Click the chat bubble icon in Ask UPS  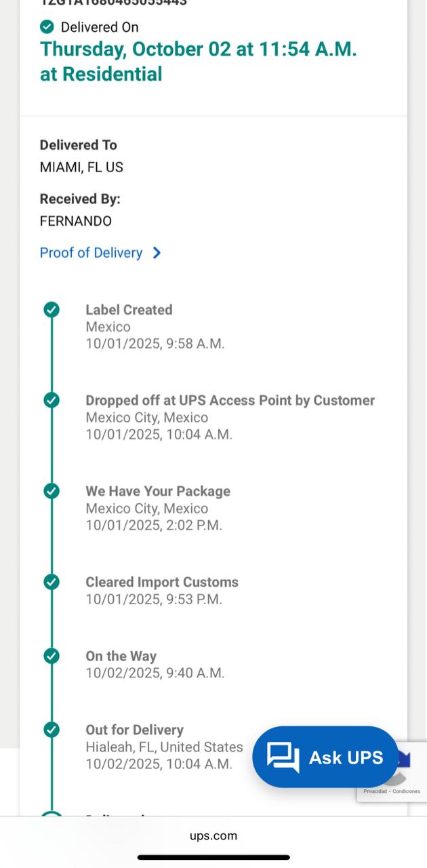[x=283, y=757]
